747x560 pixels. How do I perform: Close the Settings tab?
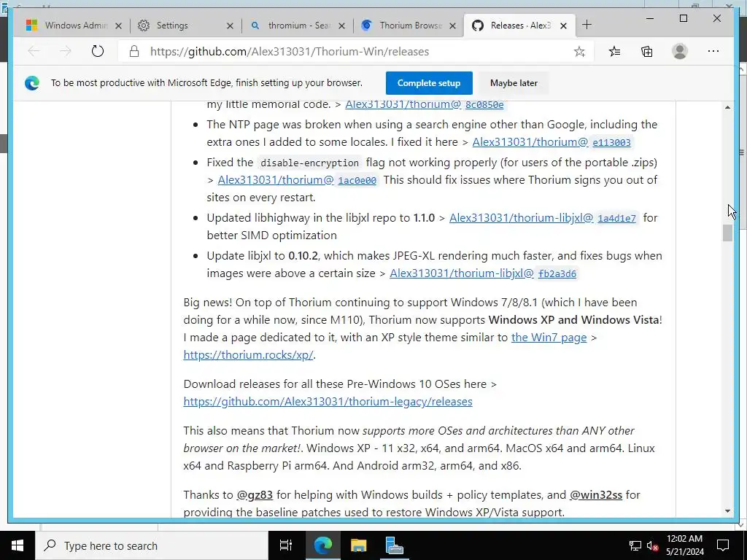230,26
